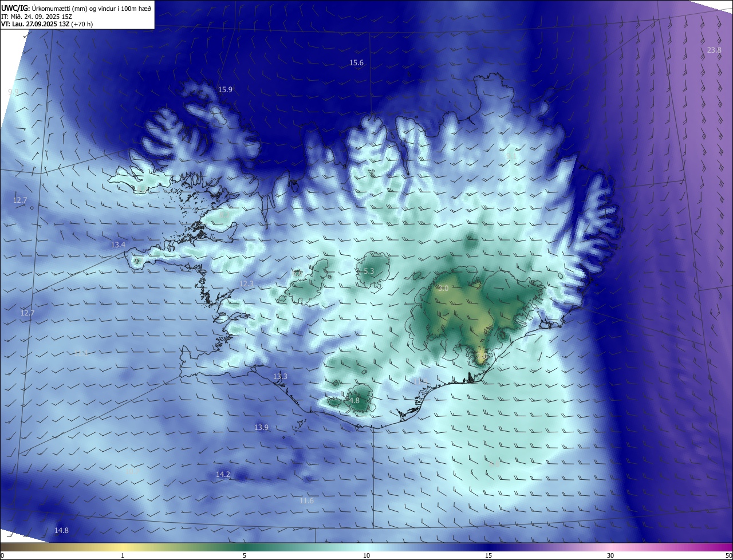Click the 14.2 value on the map
The height and width of the screenshot is (560, 733).
click(223, 475)
